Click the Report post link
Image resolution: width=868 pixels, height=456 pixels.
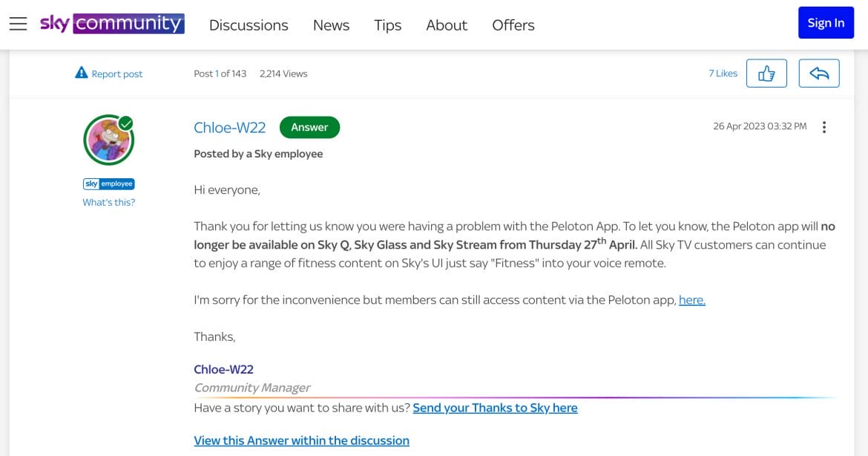pos(116,74)
